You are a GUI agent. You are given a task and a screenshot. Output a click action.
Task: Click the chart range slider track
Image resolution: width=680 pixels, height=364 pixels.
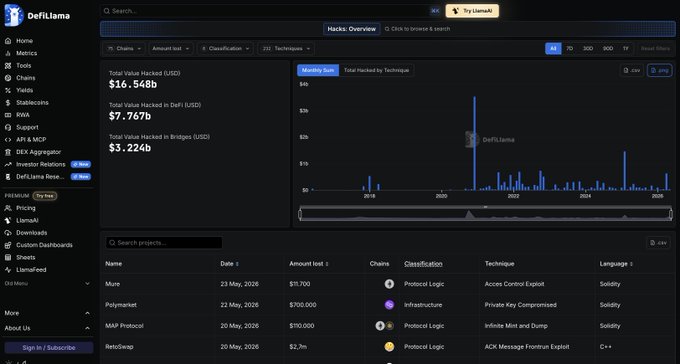tap(485, 214)
